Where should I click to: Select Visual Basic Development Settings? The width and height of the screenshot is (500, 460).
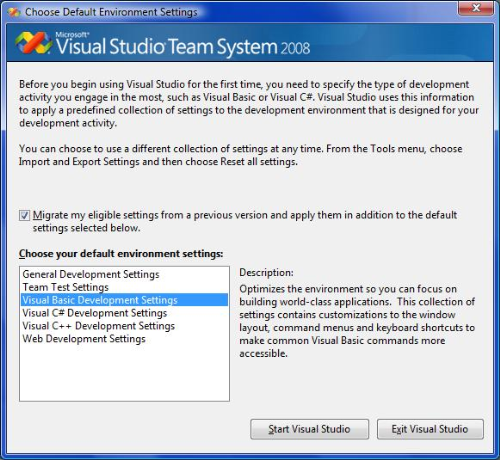(124, 300)
